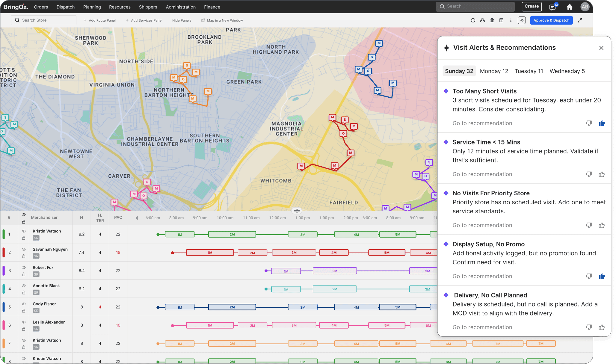Open Map in a New Window

click(x=222, y=20)
